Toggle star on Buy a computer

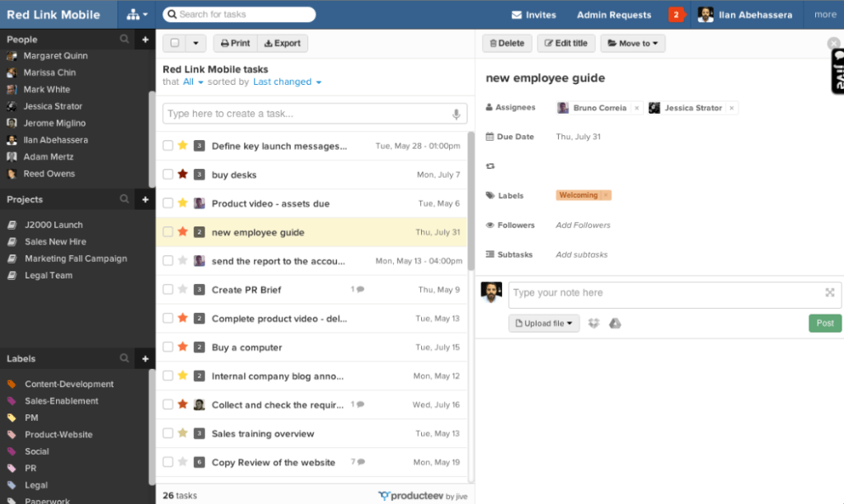pyautogui.click(x=183, y=347)
